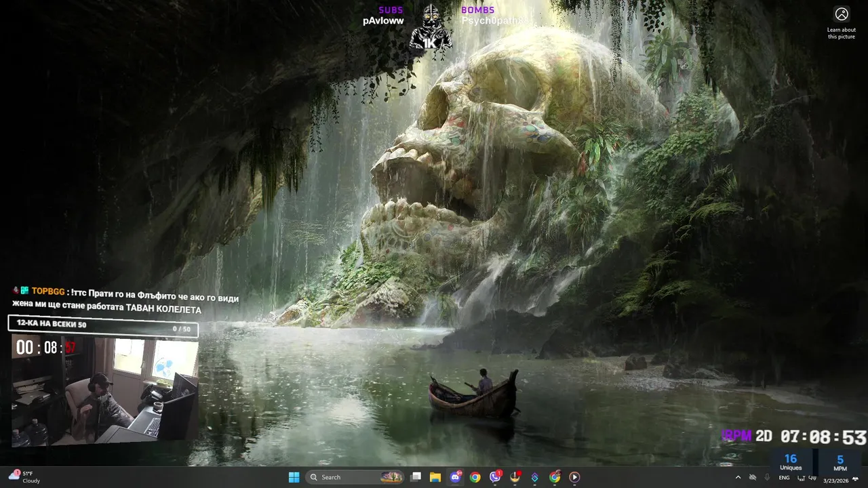Click the 5 MPM stat box
The height and width of the screenshot is (488, 868).
840,462
